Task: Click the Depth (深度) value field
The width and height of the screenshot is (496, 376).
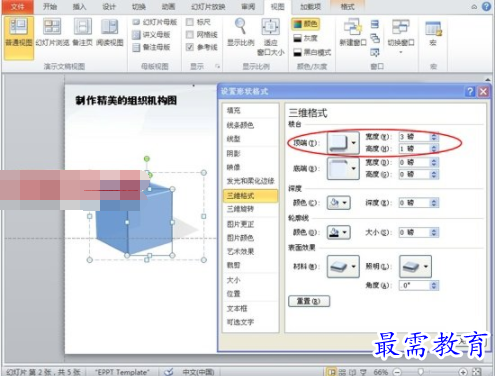Action: tap(415, 203)
